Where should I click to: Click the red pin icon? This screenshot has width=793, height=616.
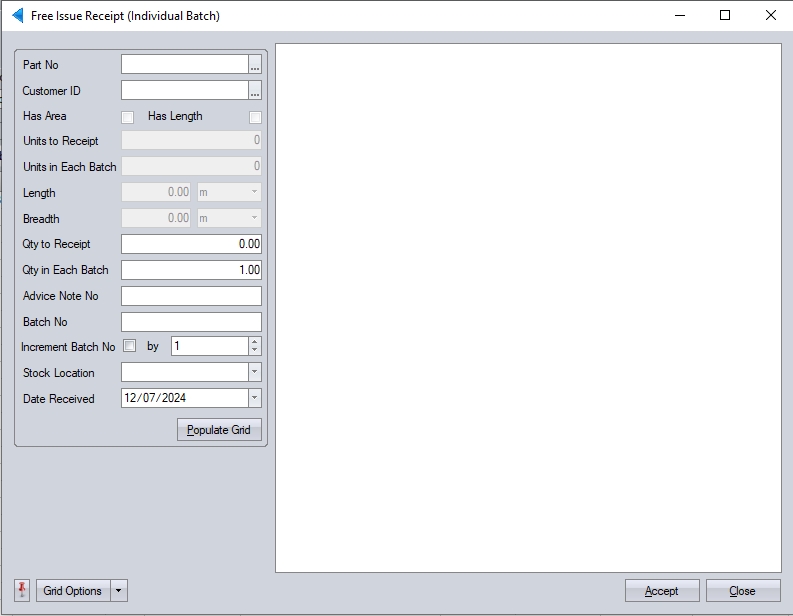(x=23, y=590)
